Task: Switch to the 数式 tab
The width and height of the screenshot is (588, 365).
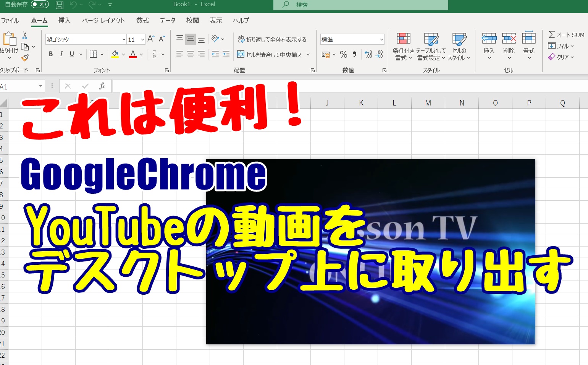Action: [x=142, y=21]
